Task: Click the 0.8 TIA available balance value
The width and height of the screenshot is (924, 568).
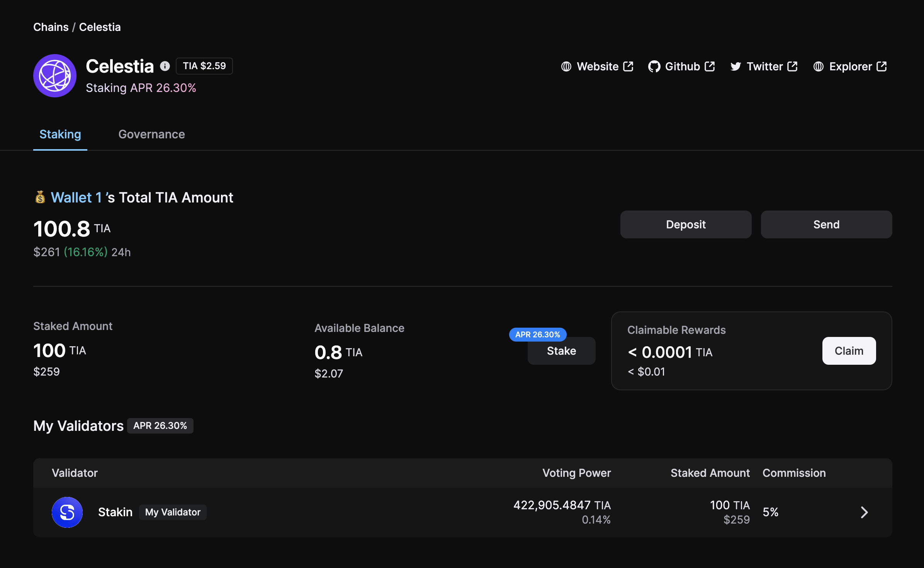Action: point(338,352)
